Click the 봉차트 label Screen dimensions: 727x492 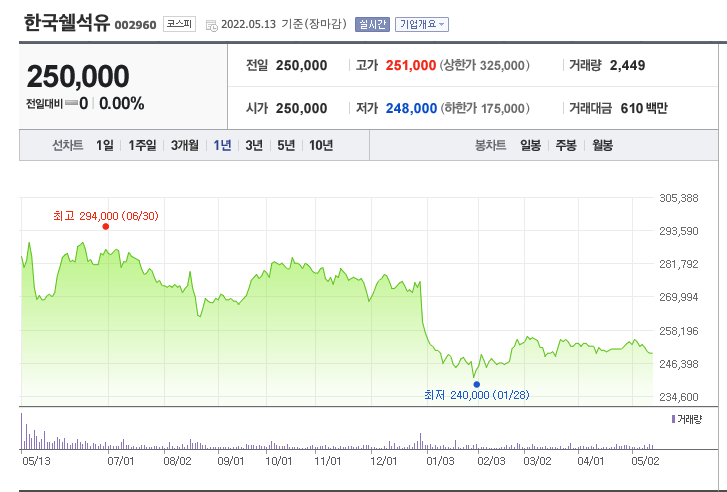[x=491, y=146]
